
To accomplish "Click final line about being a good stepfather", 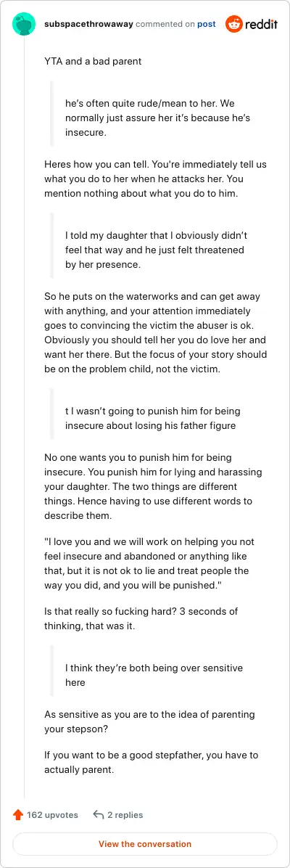I will tap(151, 762).
